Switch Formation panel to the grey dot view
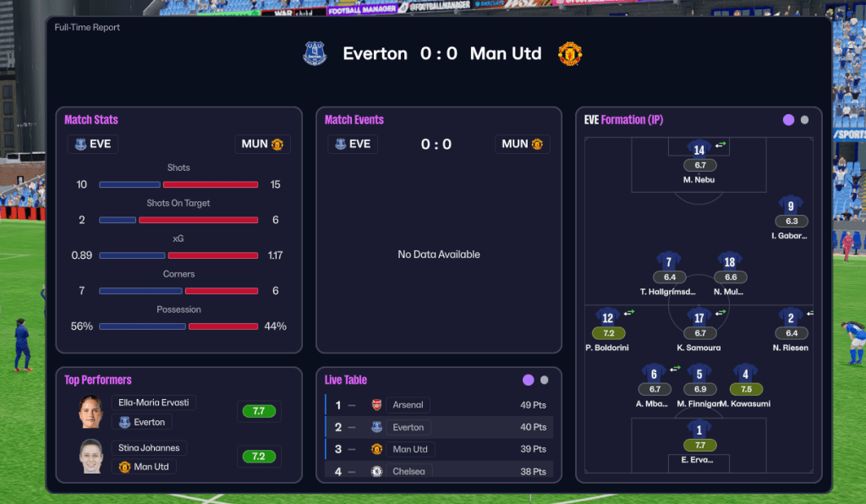866x504 pixels. (804, 120)
